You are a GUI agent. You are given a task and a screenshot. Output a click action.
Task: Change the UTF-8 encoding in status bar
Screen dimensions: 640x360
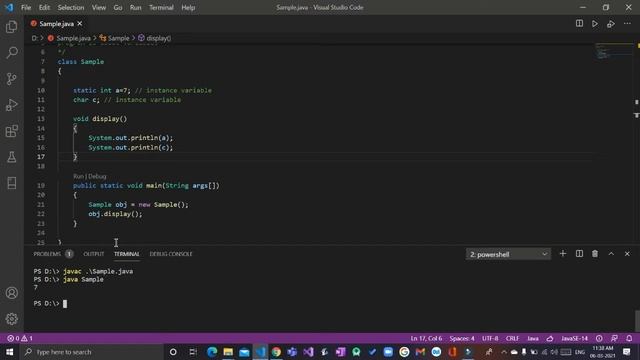click(x=490, y=338)
